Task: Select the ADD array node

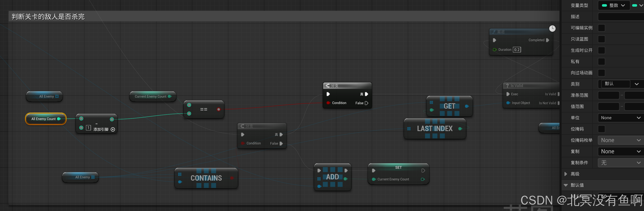Action: [332, 177]
